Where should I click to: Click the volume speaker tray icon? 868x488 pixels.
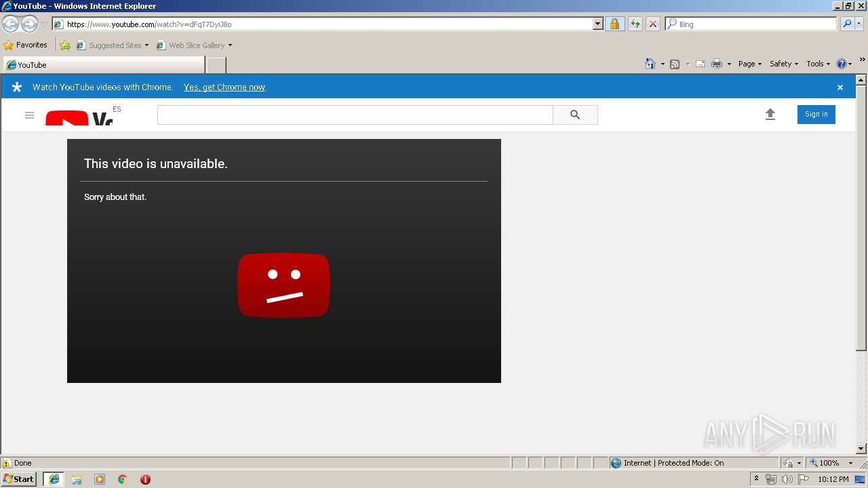tap(787, 479)
